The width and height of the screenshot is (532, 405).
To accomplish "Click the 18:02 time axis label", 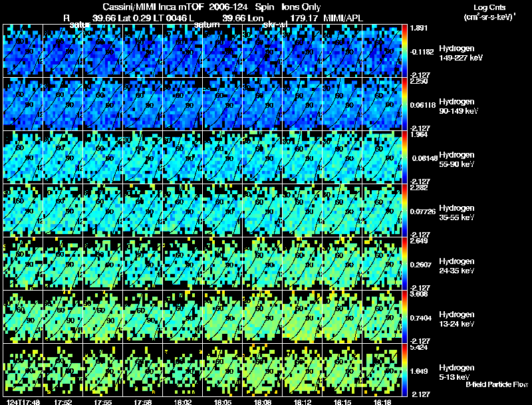I will [183, 402].
